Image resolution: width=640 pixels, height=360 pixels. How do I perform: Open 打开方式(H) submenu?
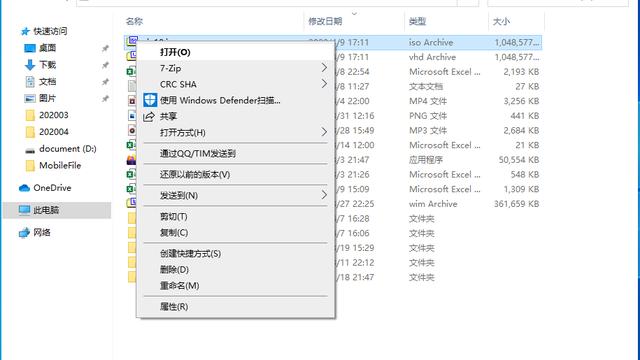[x=236, y=132]
